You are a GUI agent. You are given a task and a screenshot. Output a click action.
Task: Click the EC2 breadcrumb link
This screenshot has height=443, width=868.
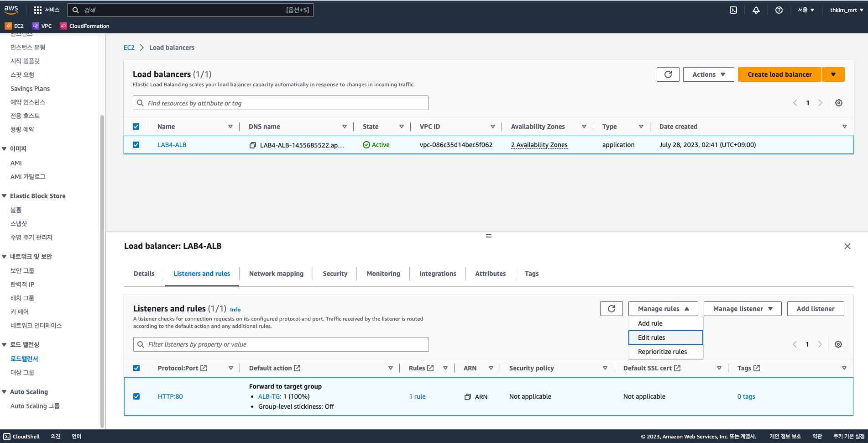129,47
